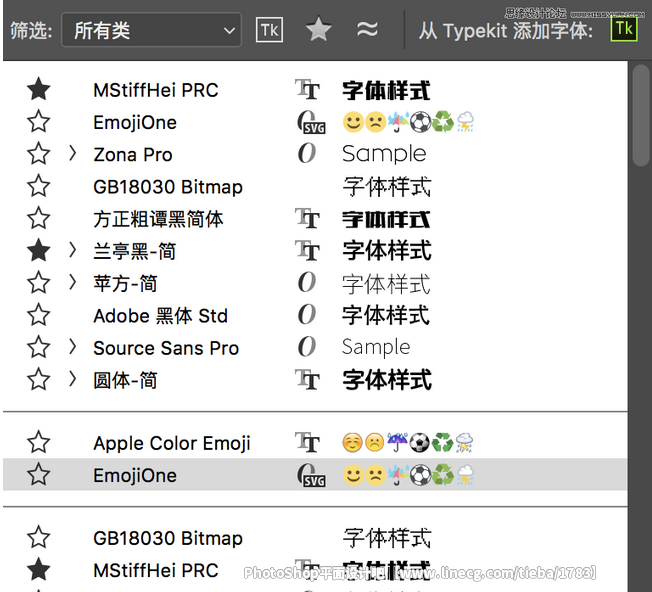652x592 pixels.
Task: Choose the 圆体-简 font name
Action: pyautogui.click(x=125, y=380)
